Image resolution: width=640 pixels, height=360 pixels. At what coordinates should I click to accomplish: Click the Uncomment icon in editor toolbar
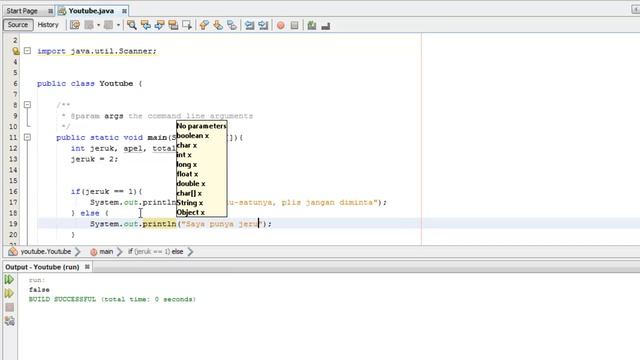coord(325,25)
